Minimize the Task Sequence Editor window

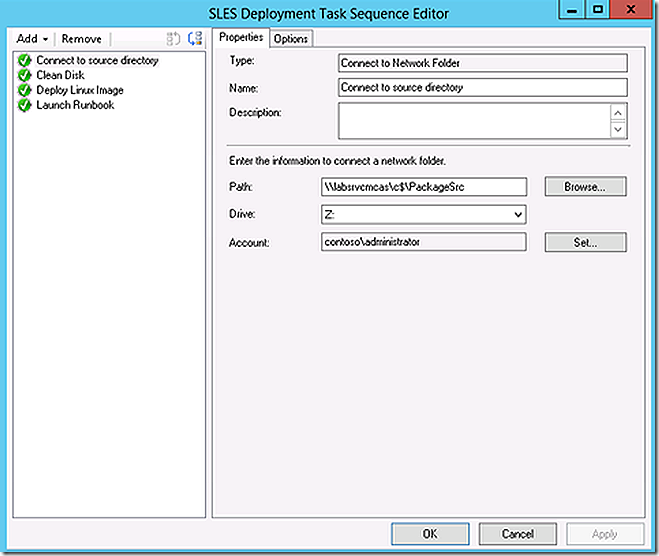click(x=572, y=10)
